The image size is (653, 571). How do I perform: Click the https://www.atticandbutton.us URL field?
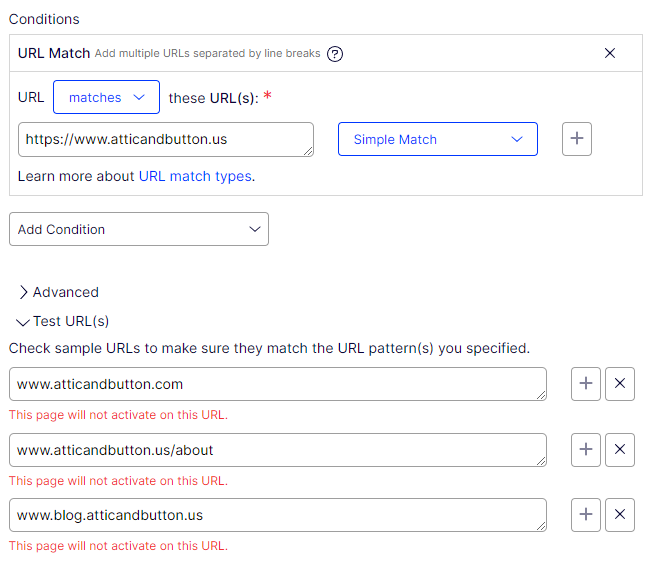click(165, 139)
